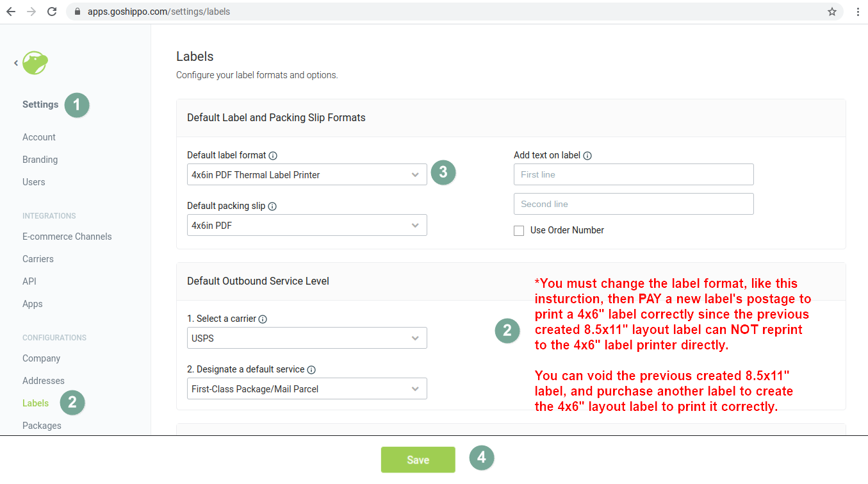Screen dimensions: 868x484
Task: Click info icon beside Default packing slip
Action: pos(272,206)
